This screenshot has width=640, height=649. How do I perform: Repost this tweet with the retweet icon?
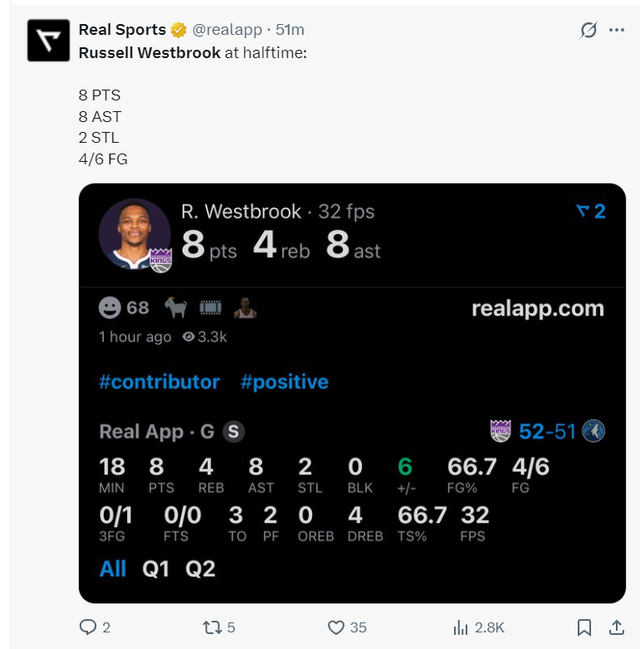(x=212, y=627)
